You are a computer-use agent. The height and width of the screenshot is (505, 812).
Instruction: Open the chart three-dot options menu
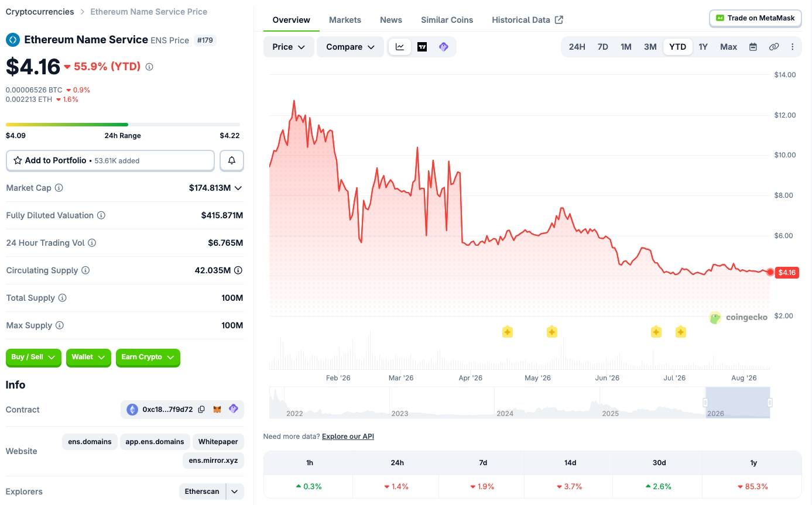click(x=793, y=47)
